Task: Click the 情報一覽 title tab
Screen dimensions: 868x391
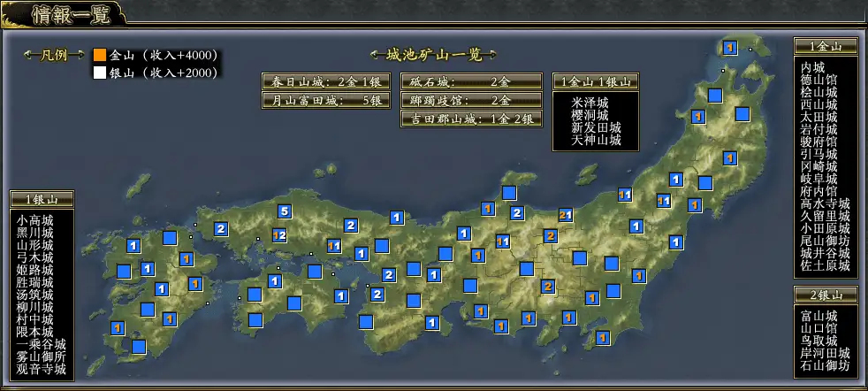Action: [71, 15]
